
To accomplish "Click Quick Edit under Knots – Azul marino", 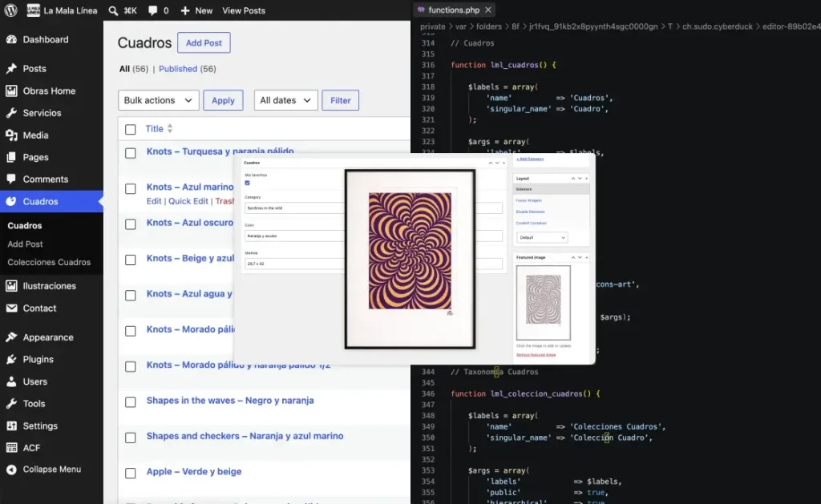I will pos(188,201).
